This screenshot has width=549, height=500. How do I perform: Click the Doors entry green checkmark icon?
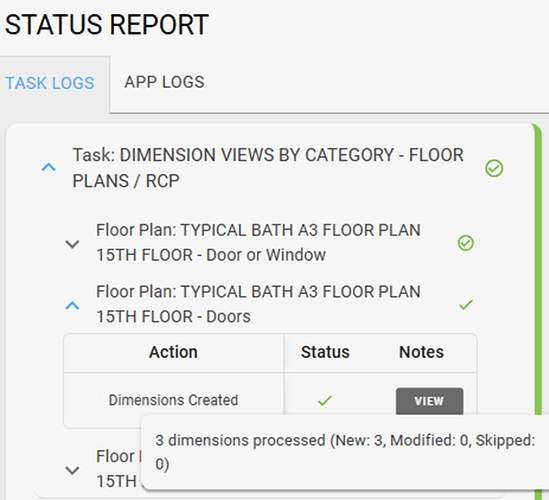click(x=466, y=305)
